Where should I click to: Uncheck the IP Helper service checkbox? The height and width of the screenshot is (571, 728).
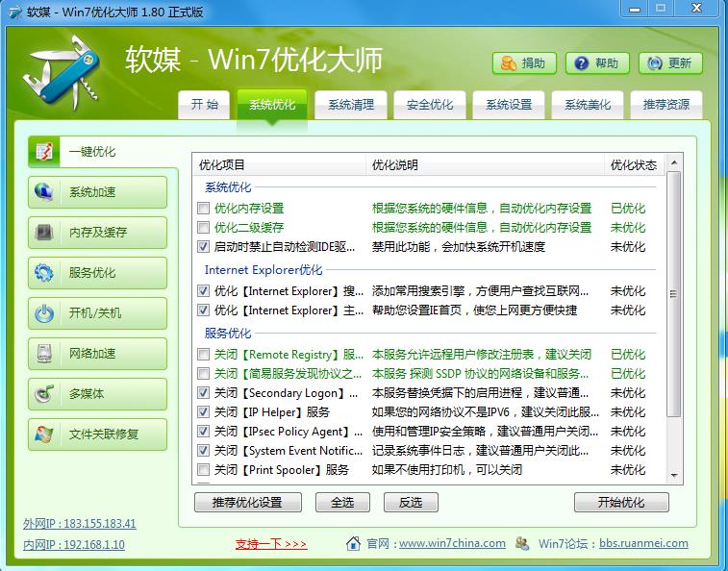[x=203, y=411]
